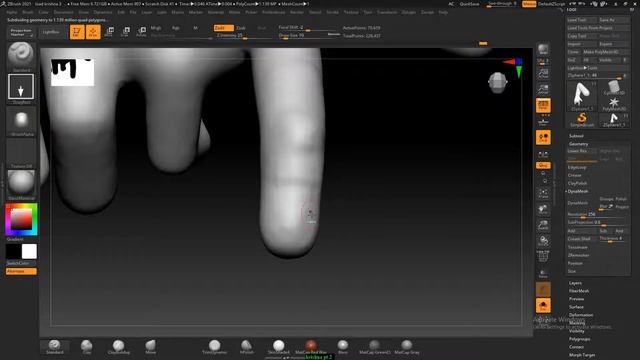
Task: Click the camera orientation head gizmo
Action: pyautogui.click(x=498, y=82)
